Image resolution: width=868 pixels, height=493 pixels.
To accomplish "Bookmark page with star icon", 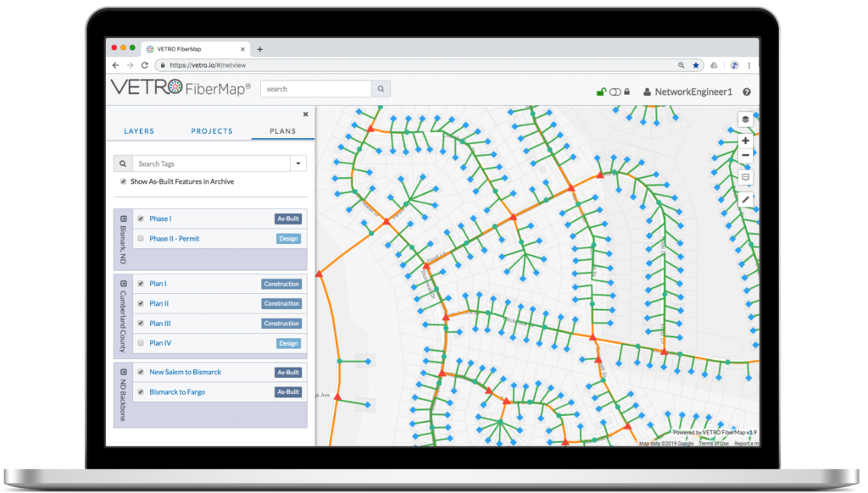I will (x=696, y=65).
